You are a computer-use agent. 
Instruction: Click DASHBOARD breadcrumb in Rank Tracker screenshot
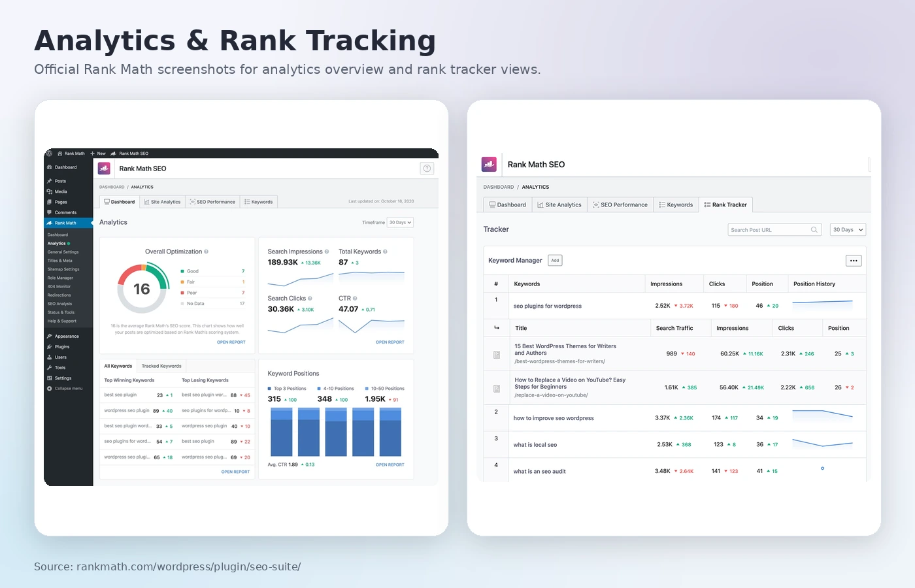tap(499, 187)
